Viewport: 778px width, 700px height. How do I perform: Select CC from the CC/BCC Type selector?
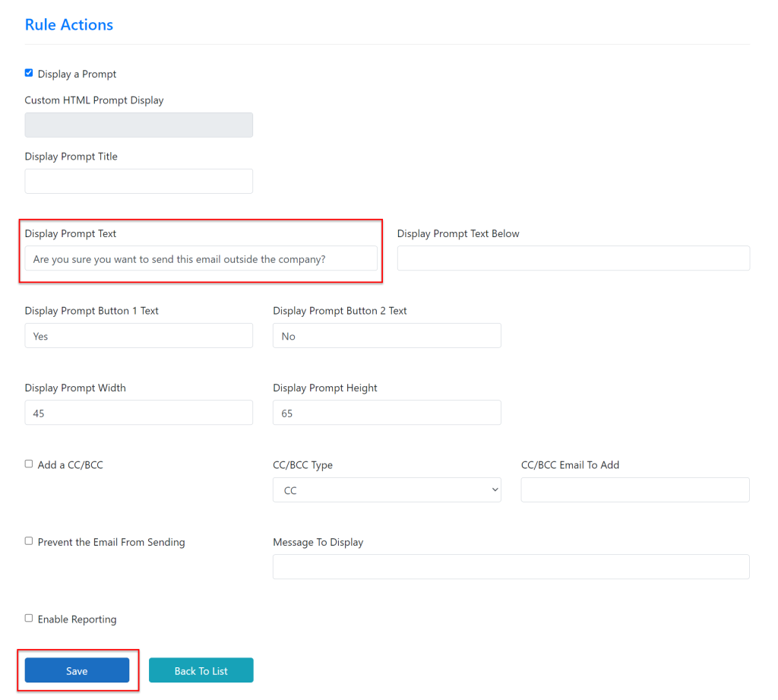(x=386, y=489)
